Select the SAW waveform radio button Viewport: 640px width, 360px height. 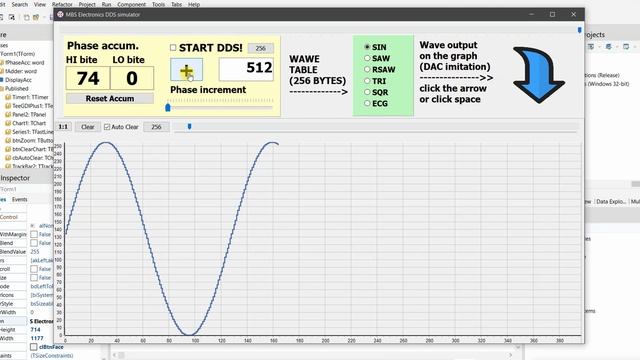(367, 58)
